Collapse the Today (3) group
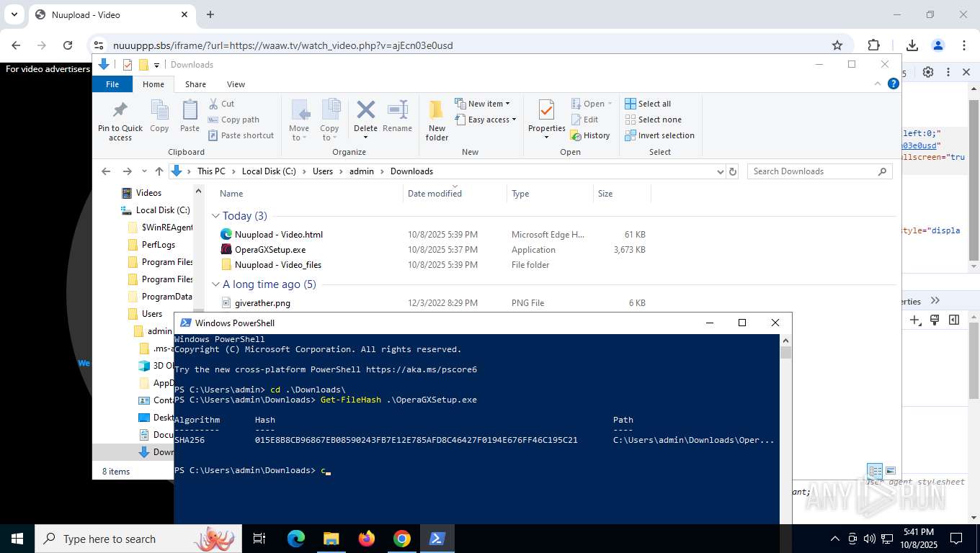This screenshot has width=980, height=553. [x=215, y=216]
